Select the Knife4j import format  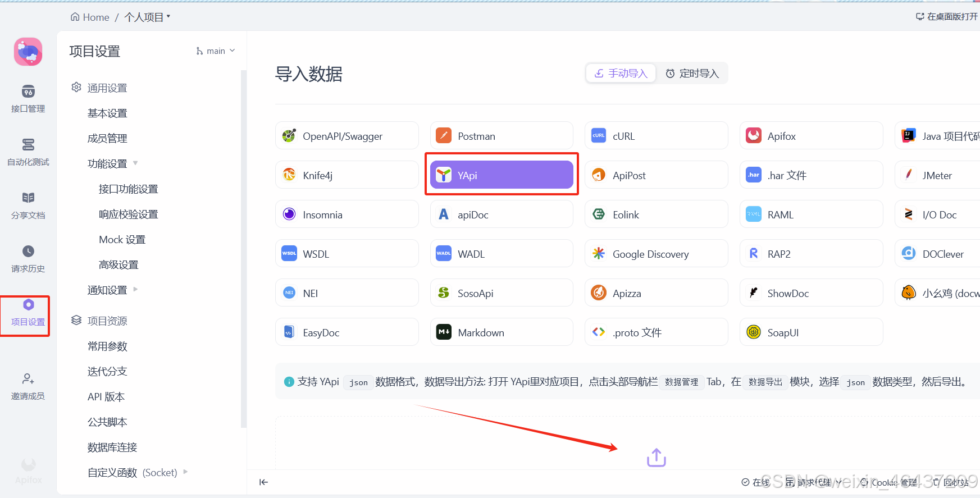pyautogui.click(x=347, y=175)
